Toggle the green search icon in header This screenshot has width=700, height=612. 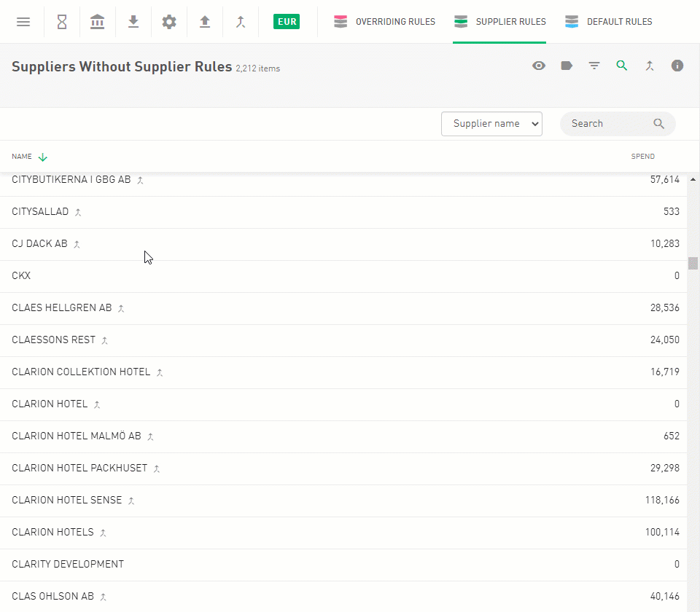coord(622,66)
